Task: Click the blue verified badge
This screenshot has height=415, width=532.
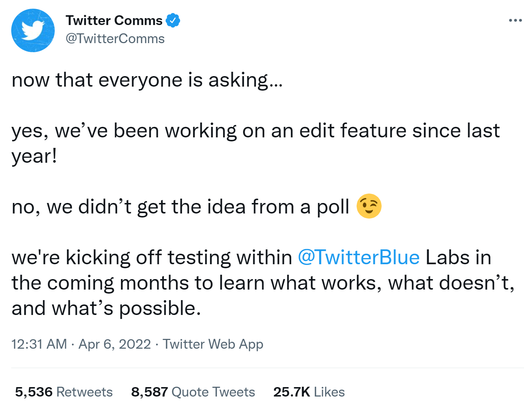Action: click(173, 21)
